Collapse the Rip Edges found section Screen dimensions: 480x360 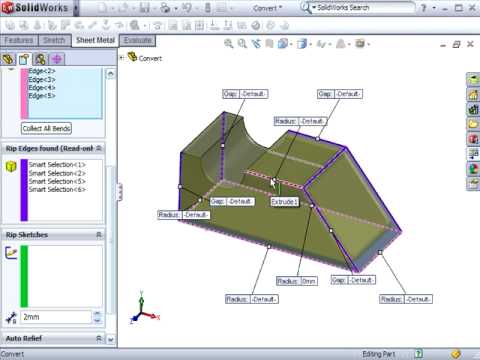coord(99,148)
